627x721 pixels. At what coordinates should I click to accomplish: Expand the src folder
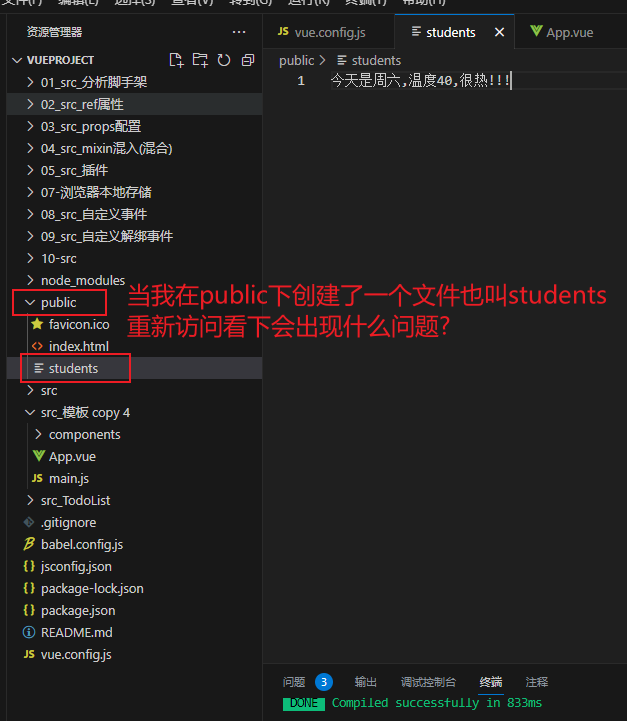pos(30,390)
